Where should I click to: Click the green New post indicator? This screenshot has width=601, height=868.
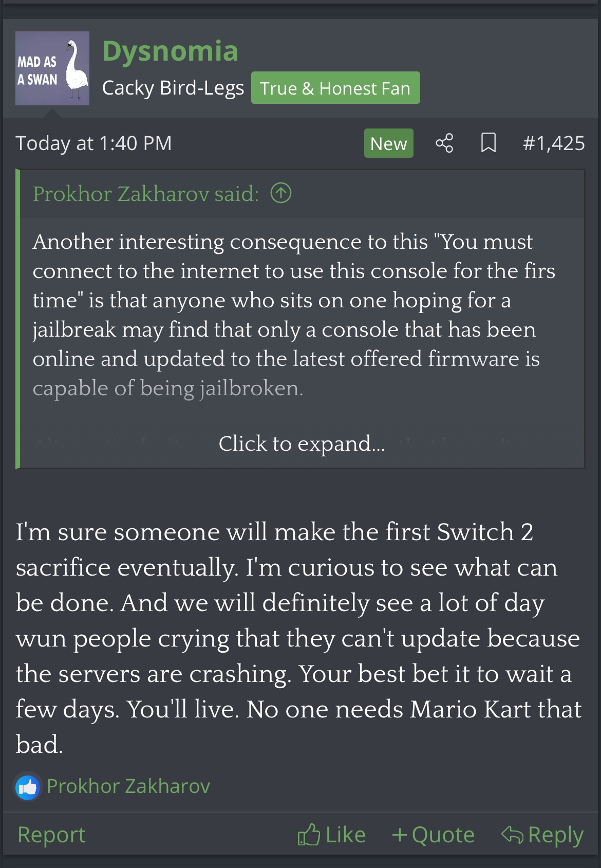[389, 143]
